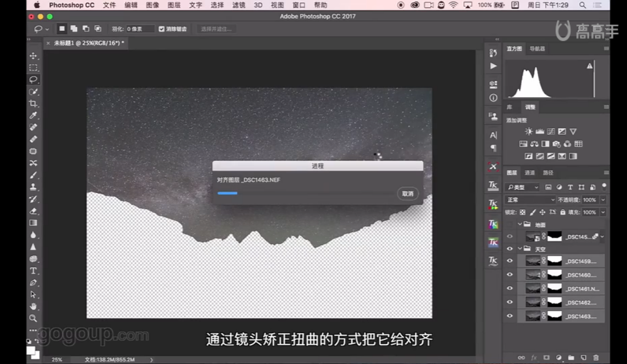This screenshot has height=364, width=627.
Task: Hide the _DSC1462 layer
Action: (x=509, y=302)
